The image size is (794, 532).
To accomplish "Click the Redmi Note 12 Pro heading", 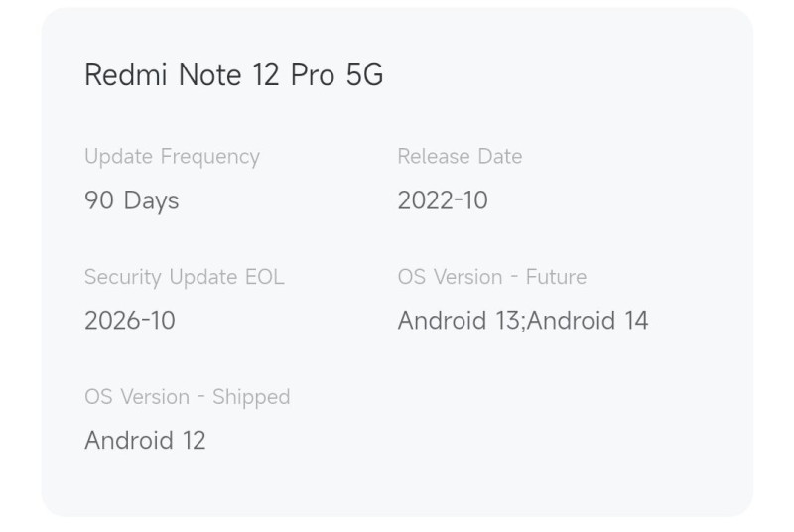I will [233, 75].
